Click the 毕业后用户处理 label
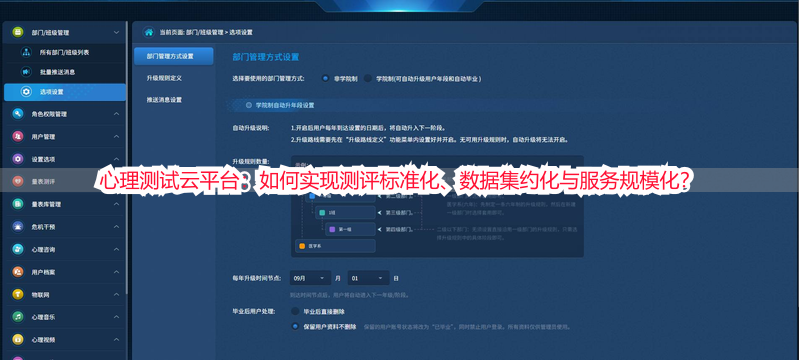The width and height of the screenshot is (799, 360). [x=253, y=311]
